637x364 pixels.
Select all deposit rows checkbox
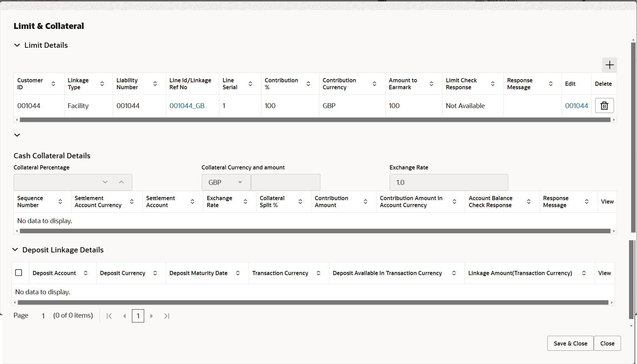point(19,273)
